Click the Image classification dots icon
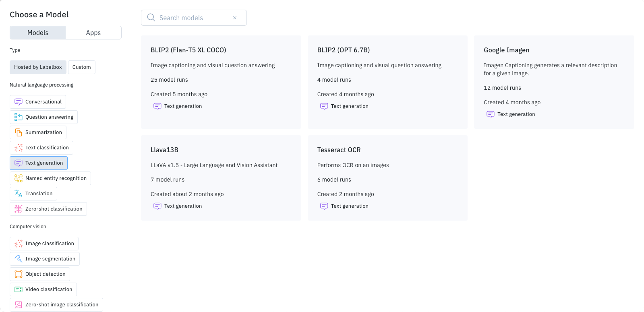 pyautogui.click(x=19, y=244)
